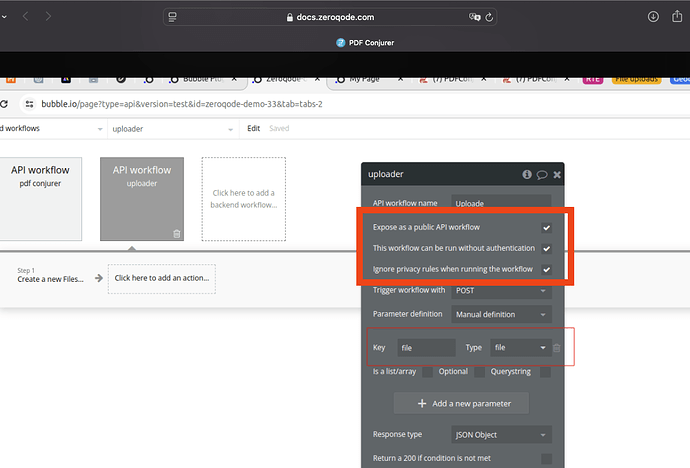Click the info icon in uploader panel
This screenshot has height=468, width=690.
pos(527,174)
